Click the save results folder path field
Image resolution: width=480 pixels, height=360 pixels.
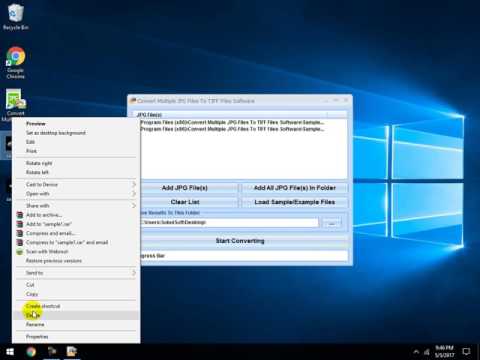229,222
